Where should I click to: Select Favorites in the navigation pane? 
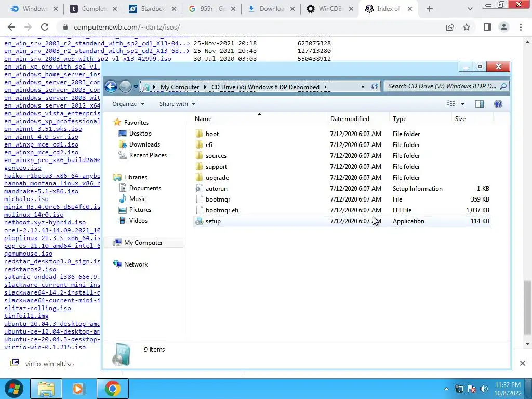pos(136,123)
